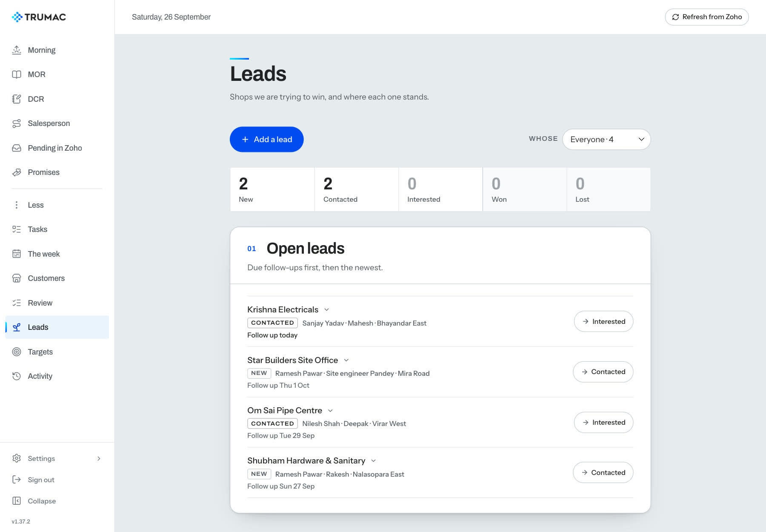
Task: Click the Tasks checklist icon
Action: [x=17, y=229]
